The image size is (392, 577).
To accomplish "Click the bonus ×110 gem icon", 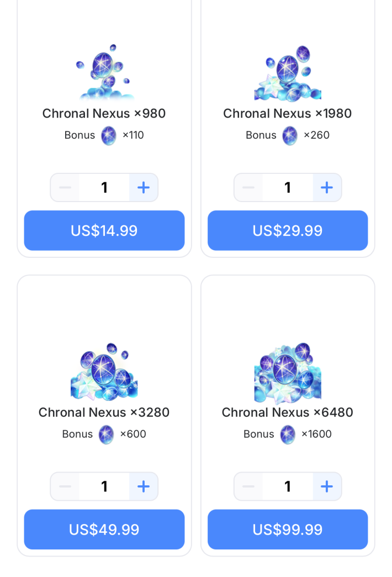I will (x=109, y=135).
